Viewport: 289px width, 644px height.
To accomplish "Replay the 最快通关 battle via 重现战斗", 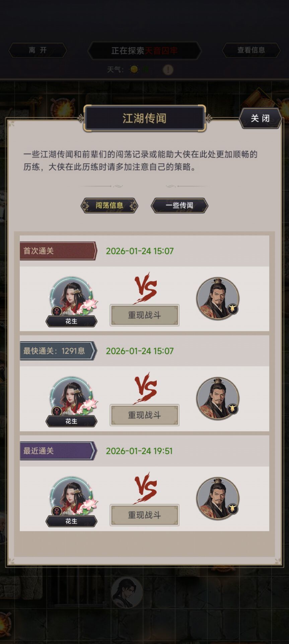I will [144, 415].
